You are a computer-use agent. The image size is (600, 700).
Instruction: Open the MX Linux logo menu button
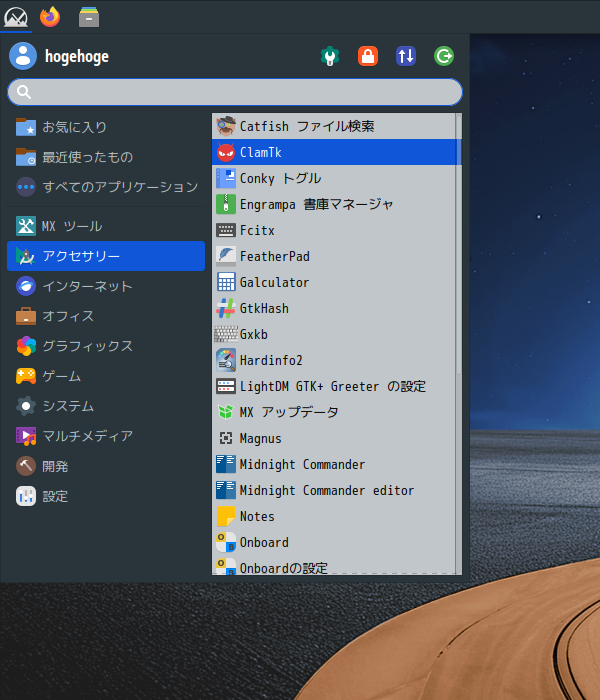16,17
